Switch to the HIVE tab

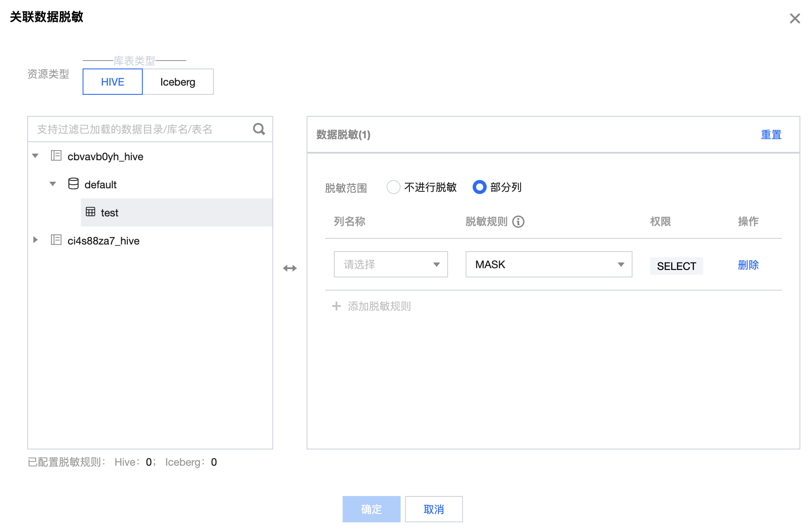pyautogui.click(x=112, y=82)
